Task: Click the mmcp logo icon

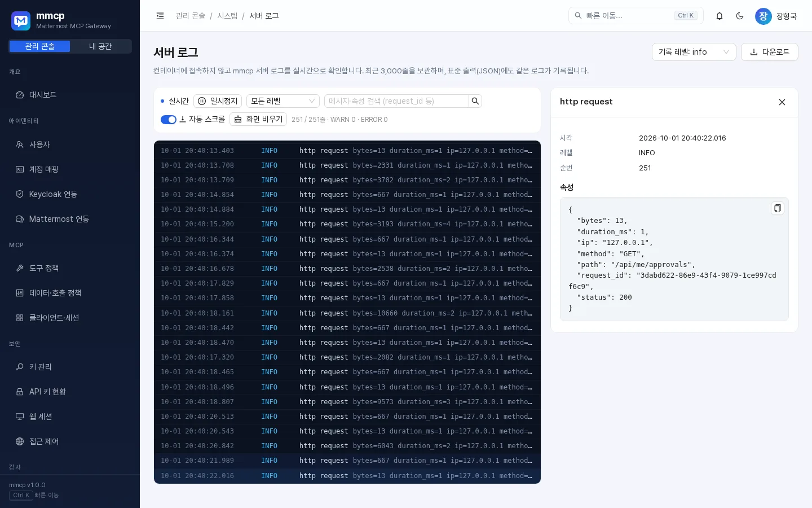Action: click(21, 21)
